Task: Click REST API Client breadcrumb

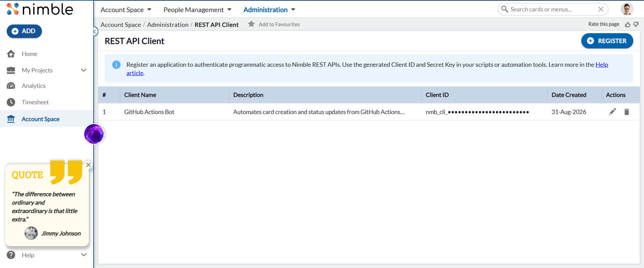Action: 217,24
